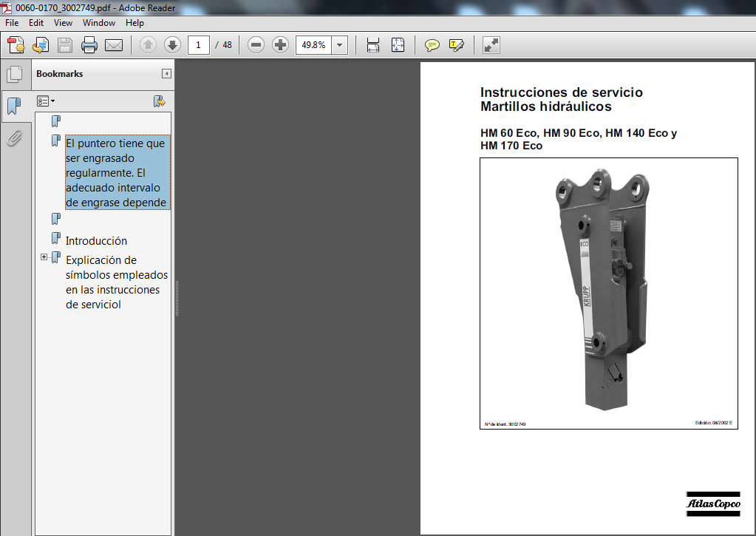The width and height of the screenshot is (756, 536).
Task: Open the Attachments paperclip panel
Action: coord(14,138)
